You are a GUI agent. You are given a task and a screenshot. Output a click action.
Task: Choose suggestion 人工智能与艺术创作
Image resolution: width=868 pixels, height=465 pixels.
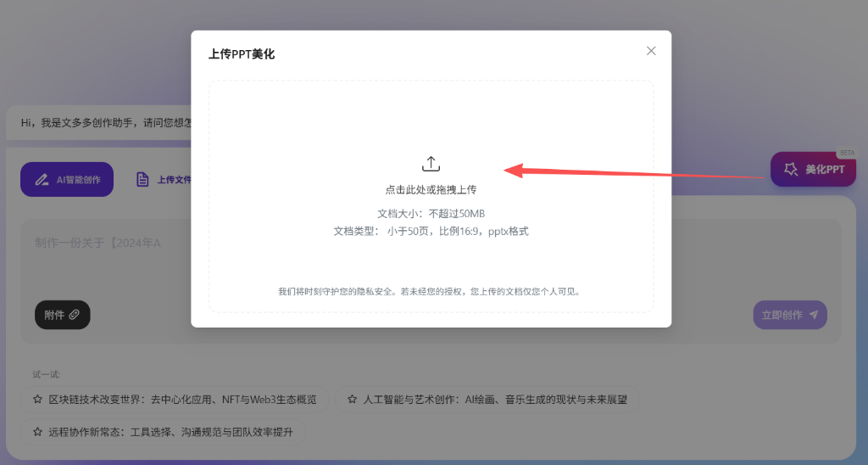[x=487, y=399]
